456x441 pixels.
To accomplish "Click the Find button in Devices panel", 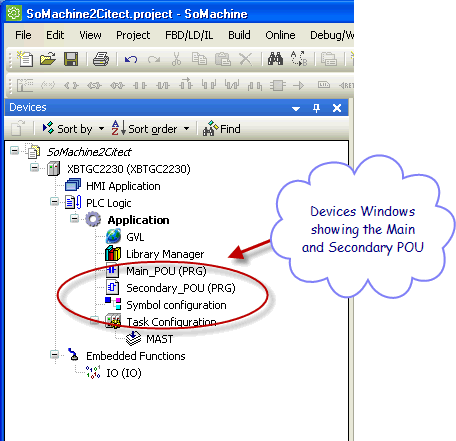I will point(222,129).
